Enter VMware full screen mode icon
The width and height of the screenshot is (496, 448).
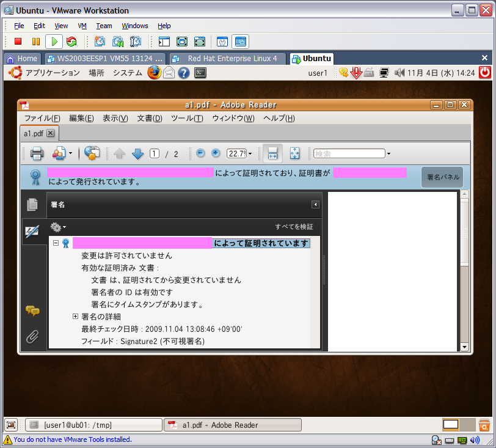click(182, 42)
